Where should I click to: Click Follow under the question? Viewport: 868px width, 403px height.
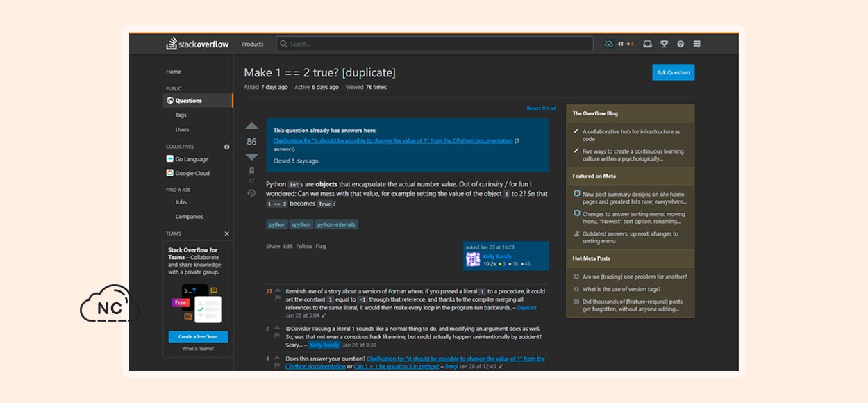tap(304, 246)
